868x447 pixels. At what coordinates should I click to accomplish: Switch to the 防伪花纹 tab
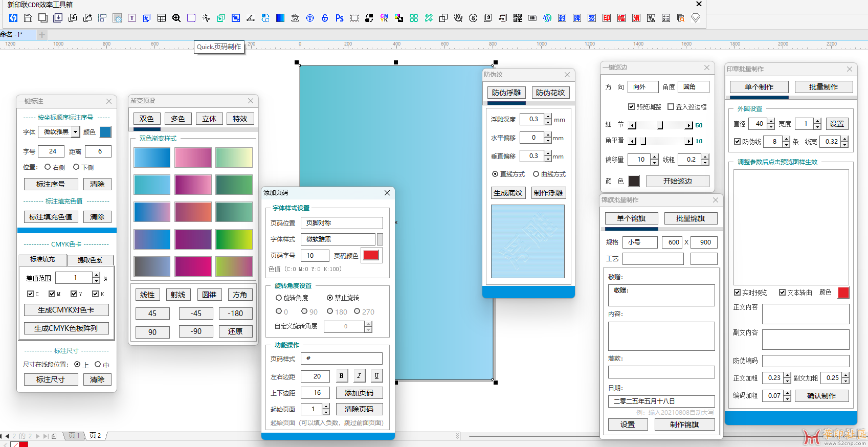[550, 93]
